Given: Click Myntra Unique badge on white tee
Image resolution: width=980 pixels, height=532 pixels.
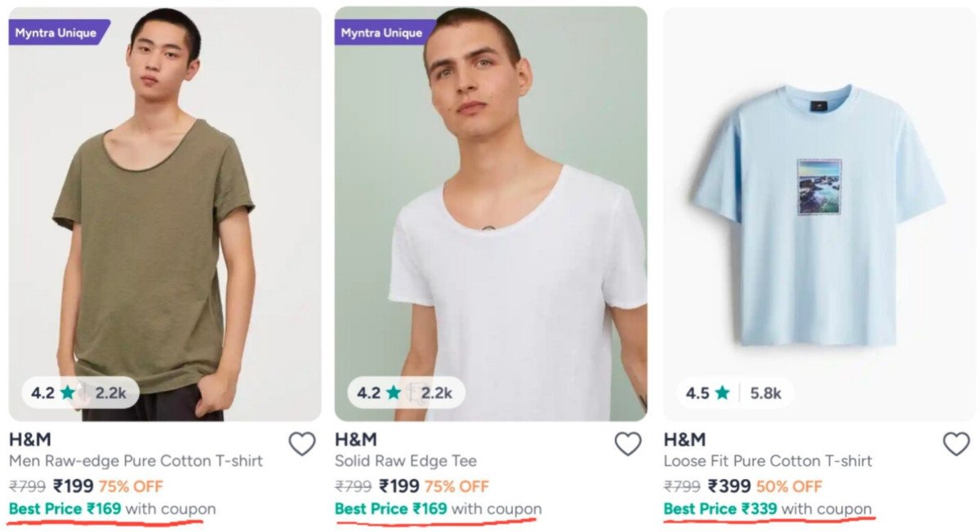Looking at the screenshot, I should (x=382, y=33).
